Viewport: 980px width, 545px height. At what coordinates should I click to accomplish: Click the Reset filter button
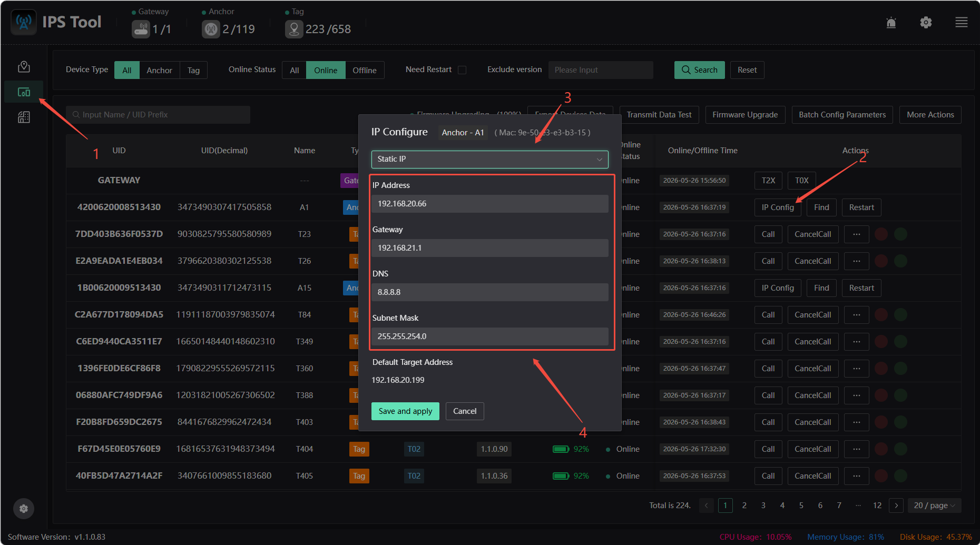point(747,70)
